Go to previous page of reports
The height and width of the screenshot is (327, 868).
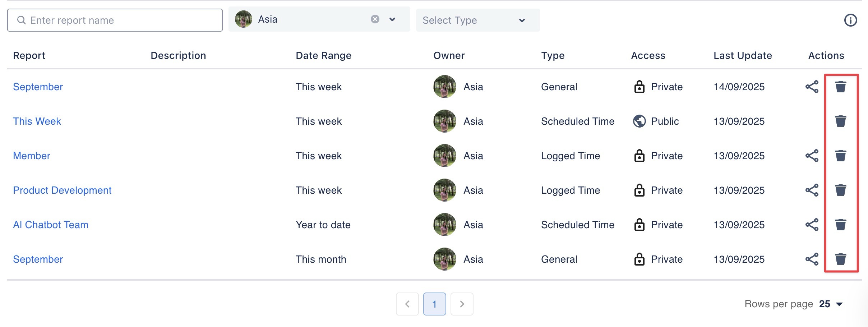click(407, 304)
